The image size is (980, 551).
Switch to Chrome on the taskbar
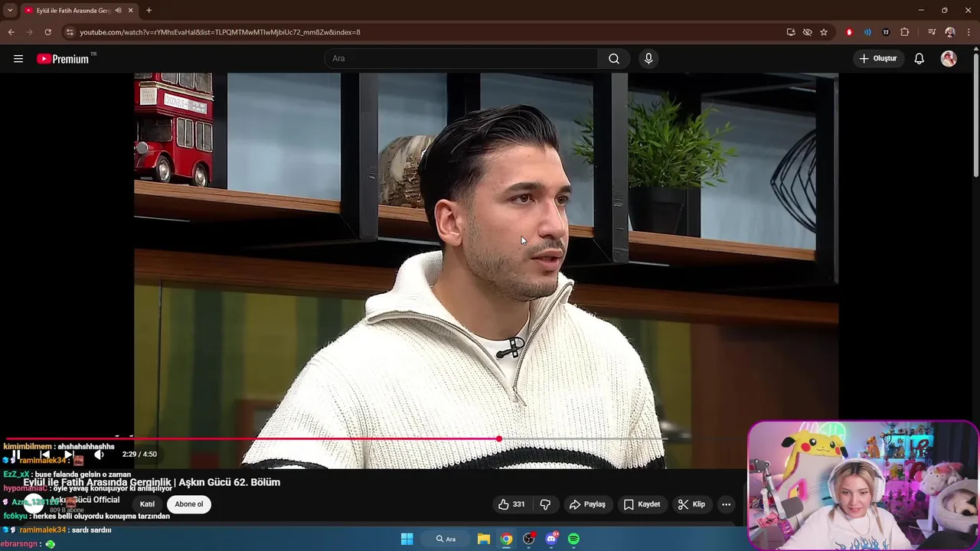point(506,539)
